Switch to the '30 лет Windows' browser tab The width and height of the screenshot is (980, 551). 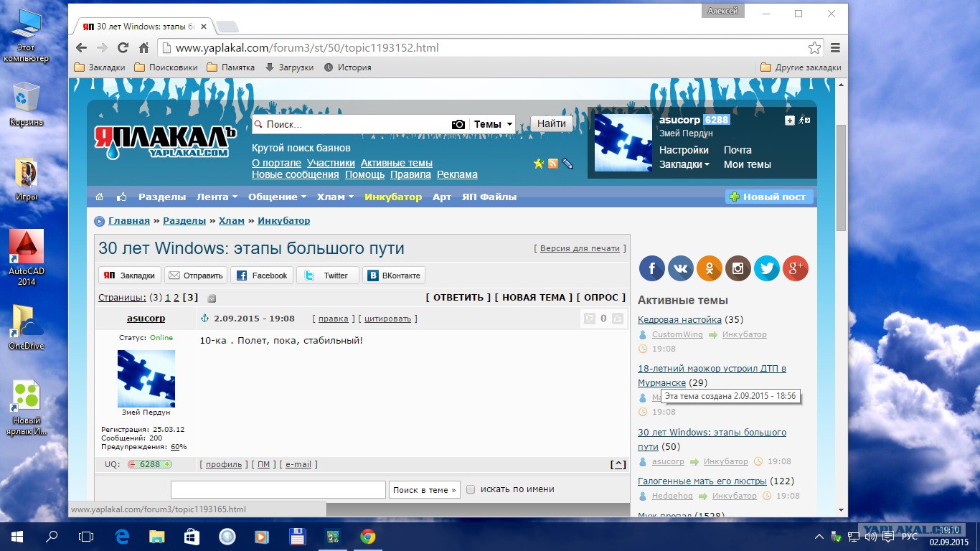point(143,27)
